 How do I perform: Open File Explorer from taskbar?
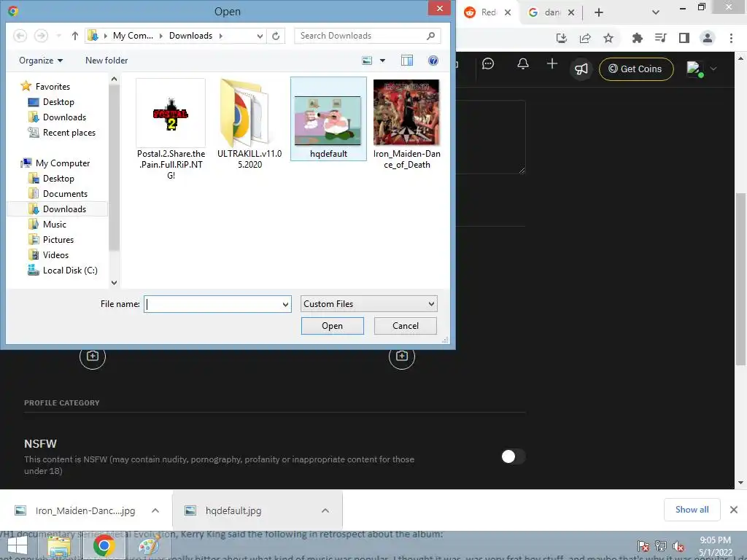59,545
